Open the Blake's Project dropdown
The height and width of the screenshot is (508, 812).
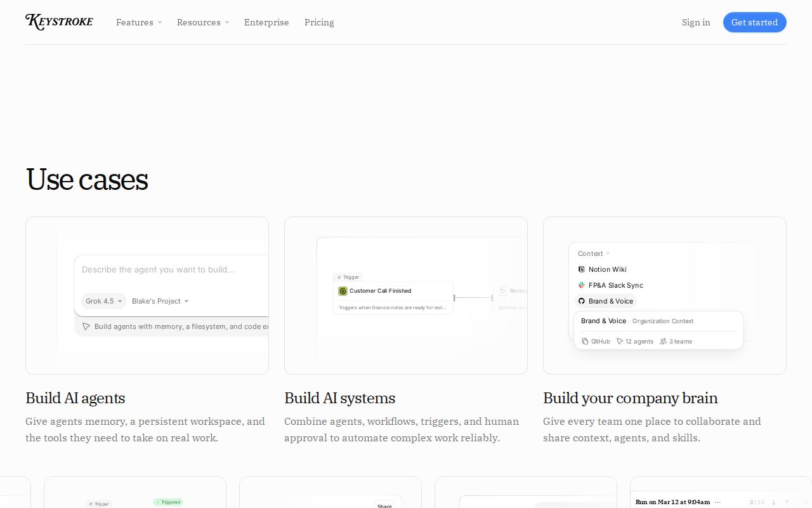[160, 301]
